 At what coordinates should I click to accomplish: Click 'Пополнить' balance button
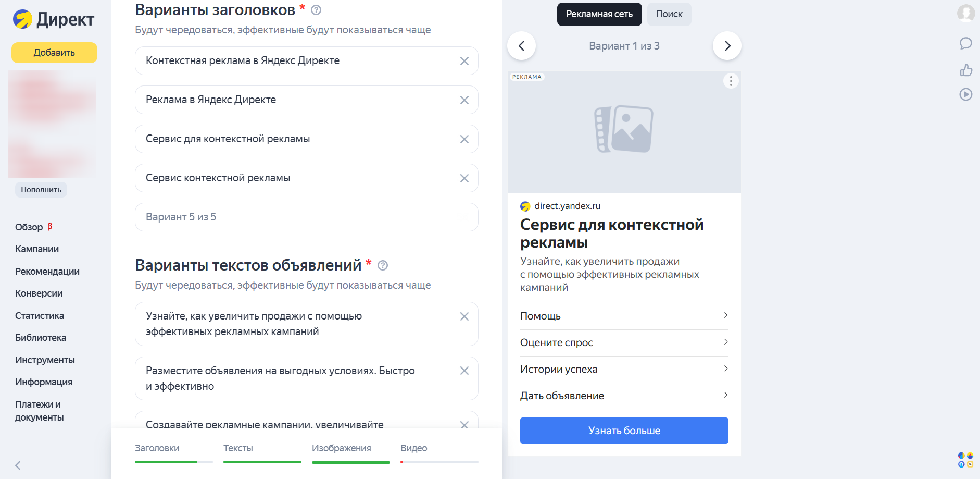[x=41, y=190]
